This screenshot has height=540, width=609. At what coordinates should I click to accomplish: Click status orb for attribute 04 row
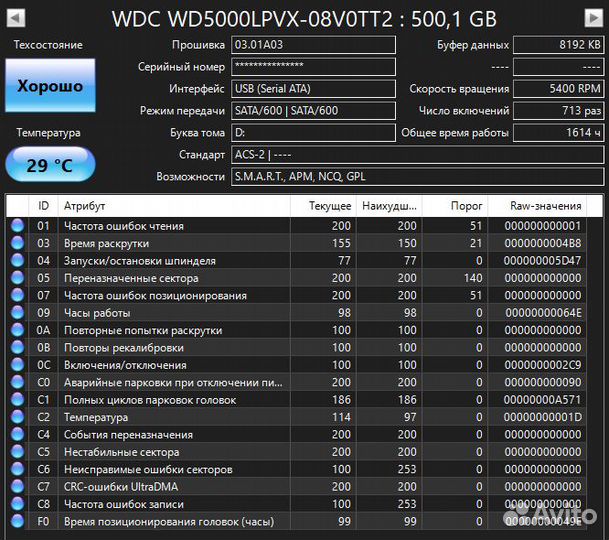pos(17,260)
